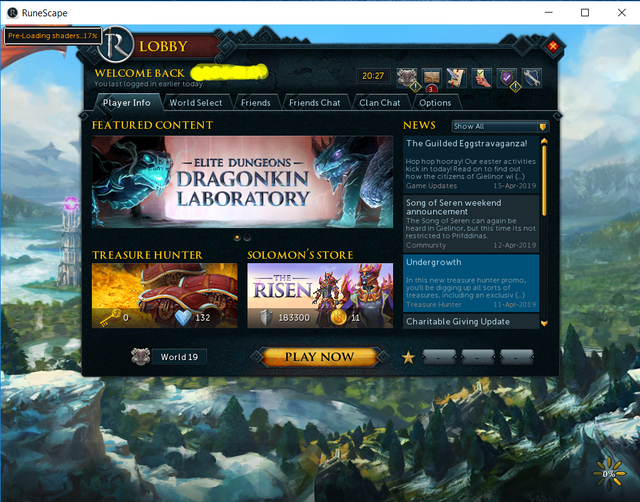The width and height of the screenshot is (640, 502).
Task: Open the hero achievements icon with warning badge
Action: pos(407,78)
